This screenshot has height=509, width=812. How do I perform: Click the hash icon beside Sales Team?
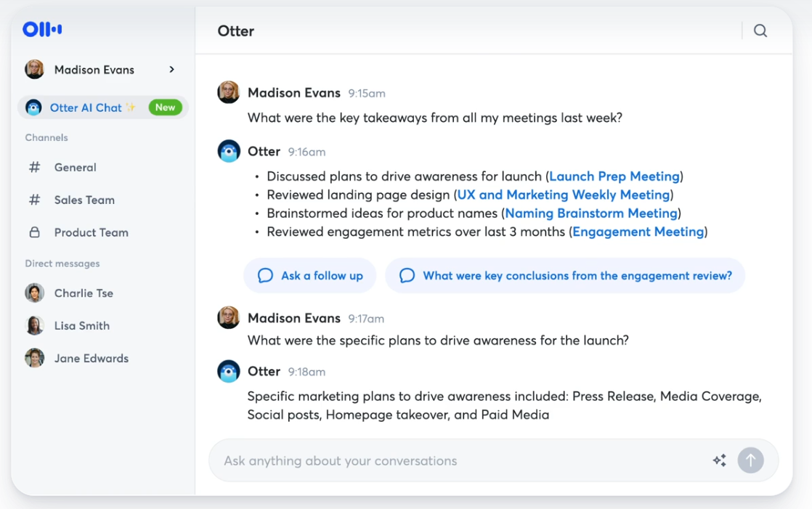(35, 200)
